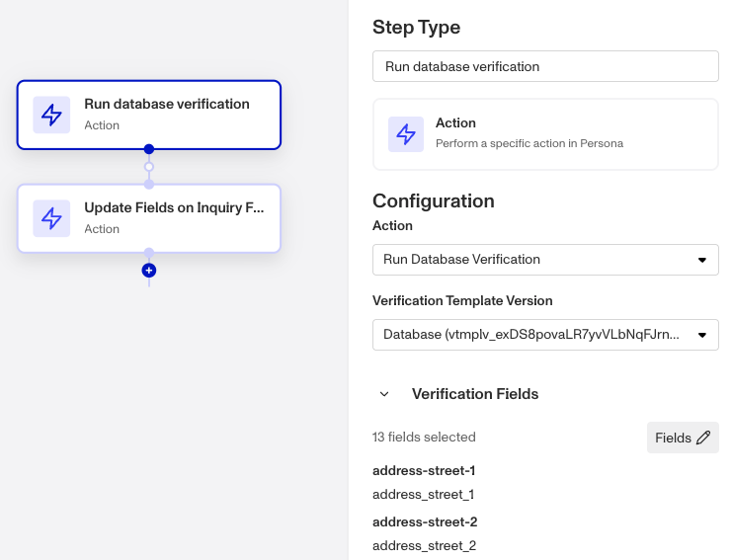The height and width of the screenshot is (560, 732).
Task: Add a step with the plus icon
Action: click(149, 270)
